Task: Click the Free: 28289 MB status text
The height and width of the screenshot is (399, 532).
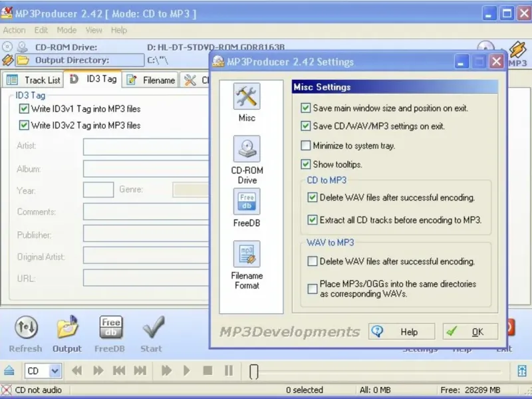Action: point(470,390)
